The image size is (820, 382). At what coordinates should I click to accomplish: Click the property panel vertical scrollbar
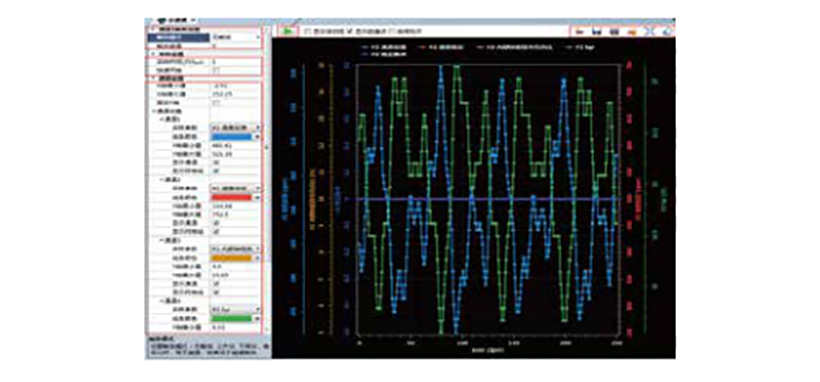(x=265, y=147)
